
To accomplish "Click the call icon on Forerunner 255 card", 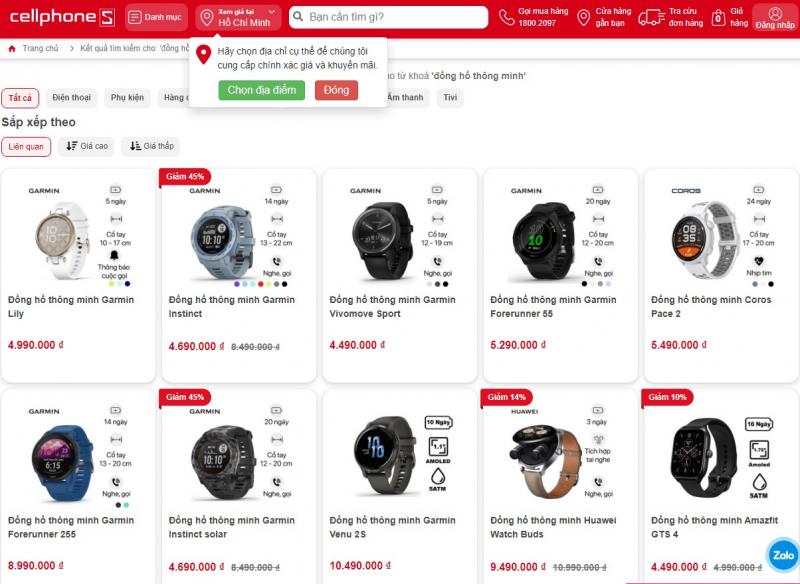I will click(116, 482).
